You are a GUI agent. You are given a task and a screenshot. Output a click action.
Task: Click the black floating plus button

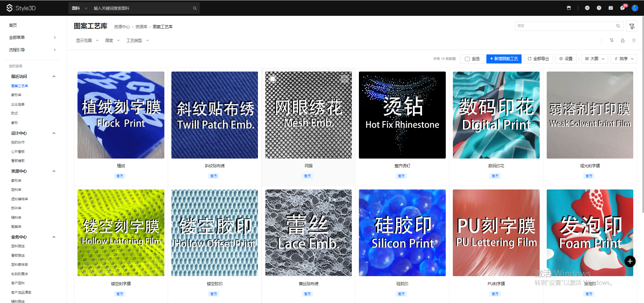coord(630,261)
